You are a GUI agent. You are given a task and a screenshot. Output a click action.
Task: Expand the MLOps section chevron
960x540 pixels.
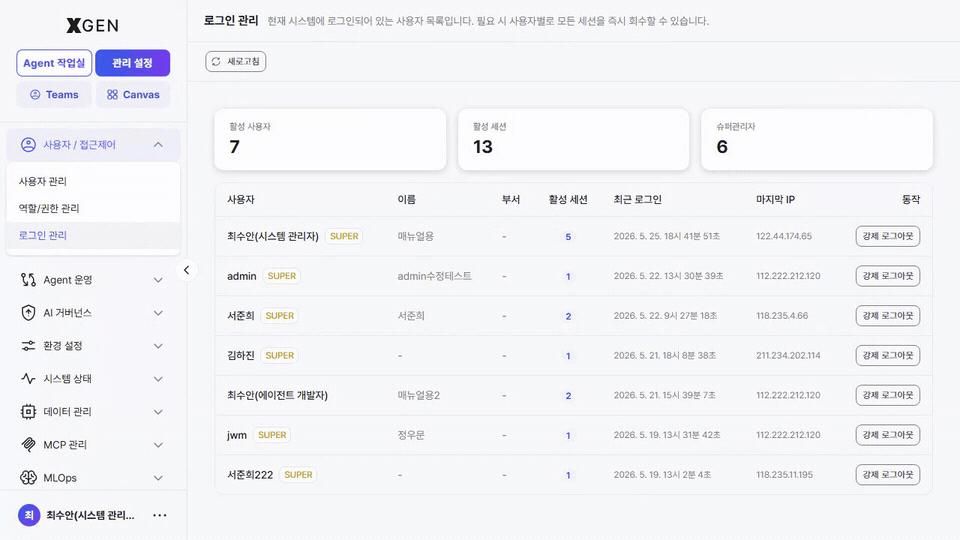158,478
